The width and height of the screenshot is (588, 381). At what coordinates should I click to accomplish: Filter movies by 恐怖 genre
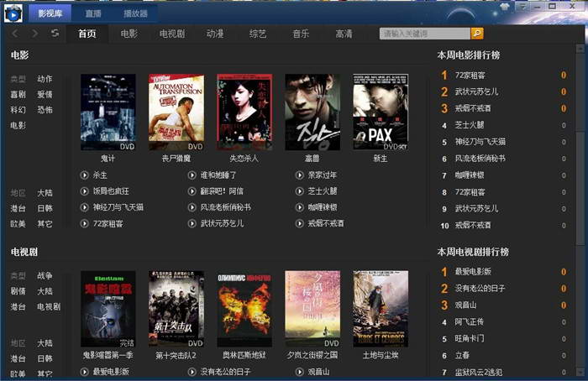pos(45,110)
